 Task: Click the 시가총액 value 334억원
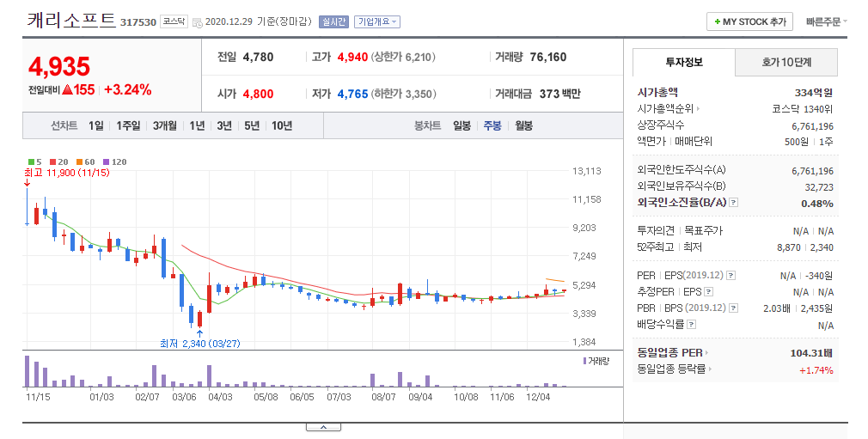pos(814,93)
